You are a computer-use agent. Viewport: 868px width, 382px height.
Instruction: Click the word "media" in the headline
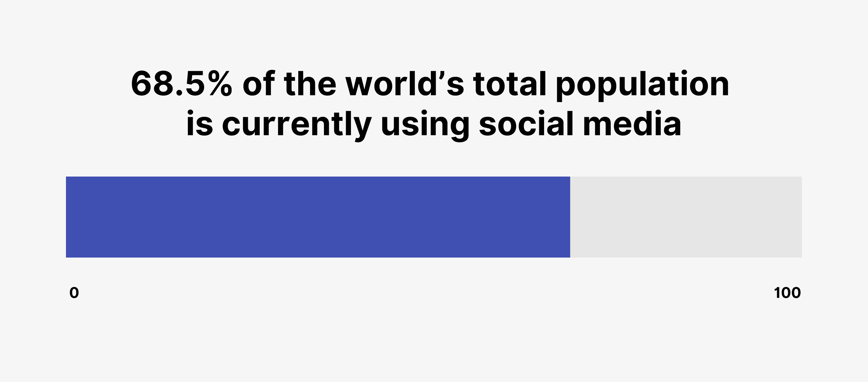(x=632, y=124)
